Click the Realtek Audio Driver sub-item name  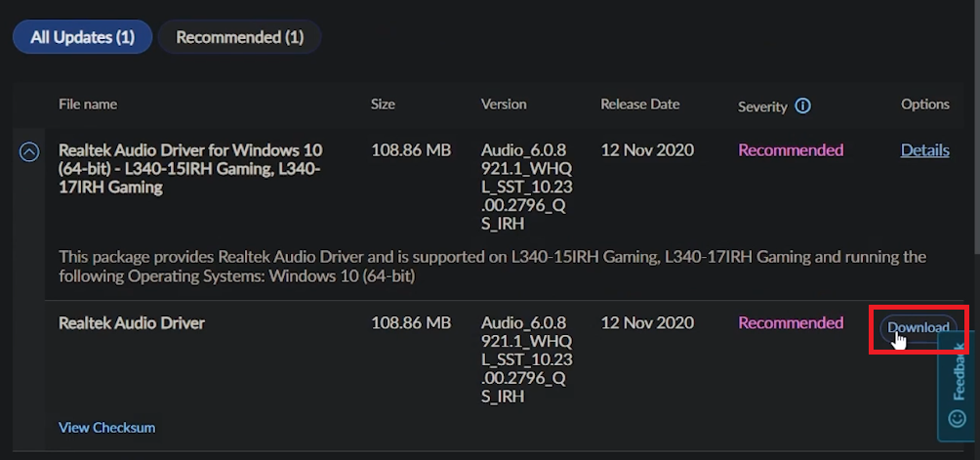coord(132,323)
